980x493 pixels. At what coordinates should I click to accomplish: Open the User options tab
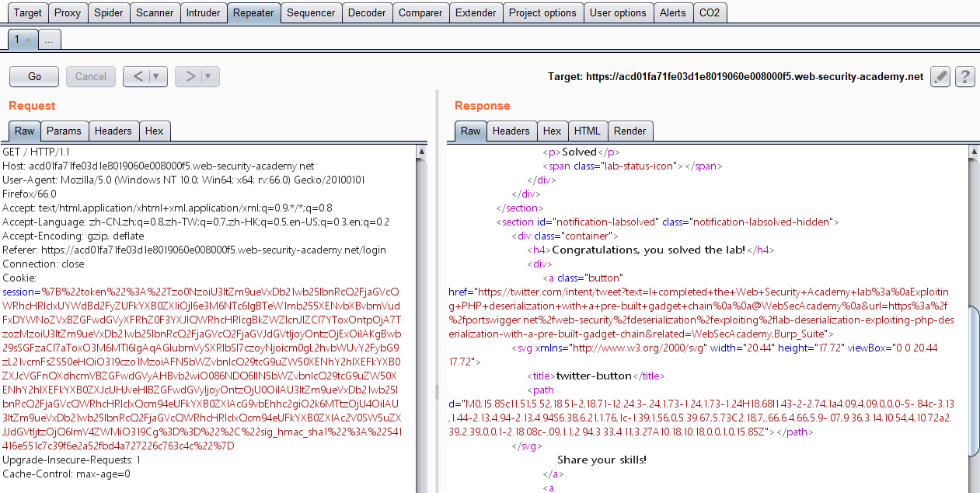[x=618, y=12]
